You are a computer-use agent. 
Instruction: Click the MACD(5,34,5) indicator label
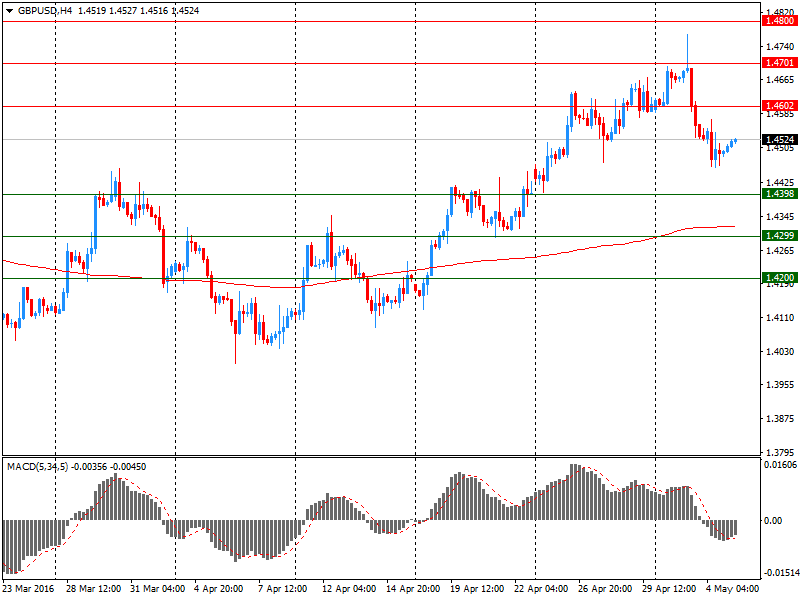pyautogui.click(x=37, y=467)
